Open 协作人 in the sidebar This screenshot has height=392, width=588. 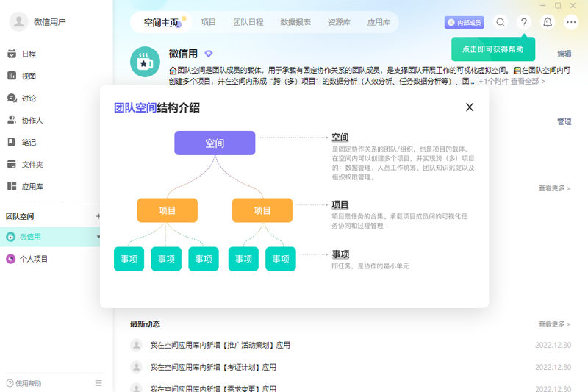point(32,120)
